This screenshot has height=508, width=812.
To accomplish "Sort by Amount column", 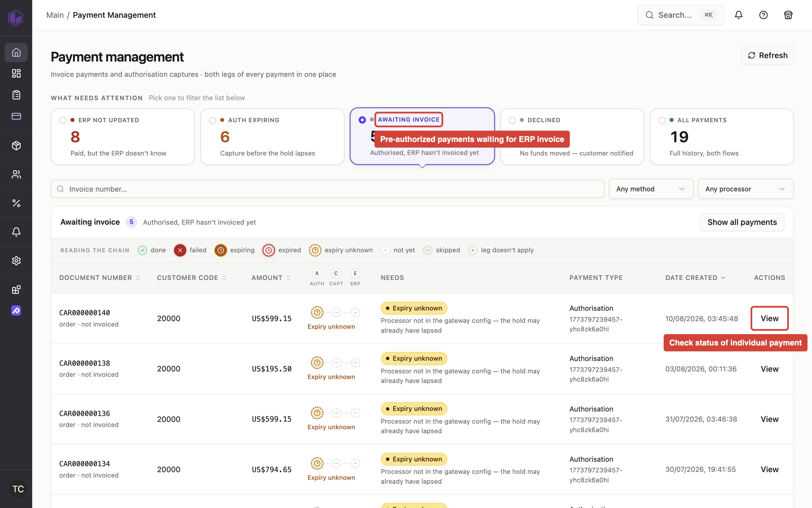I will point(271,278).
